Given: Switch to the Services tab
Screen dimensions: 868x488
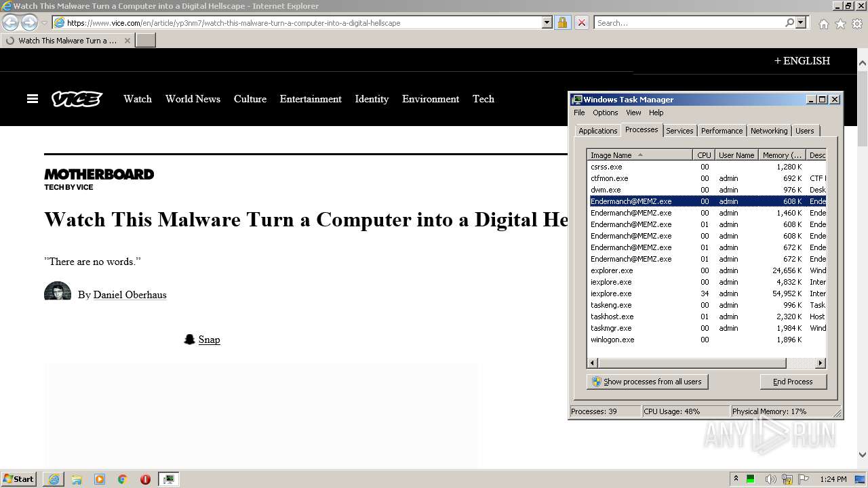Looking at the screenshot, I should pos(679,131).
